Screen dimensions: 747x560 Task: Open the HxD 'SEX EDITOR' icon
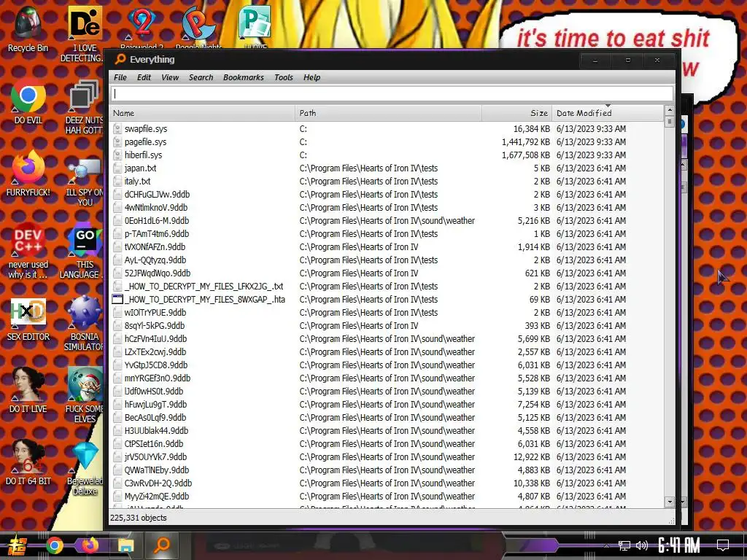(x=28, y=318)
